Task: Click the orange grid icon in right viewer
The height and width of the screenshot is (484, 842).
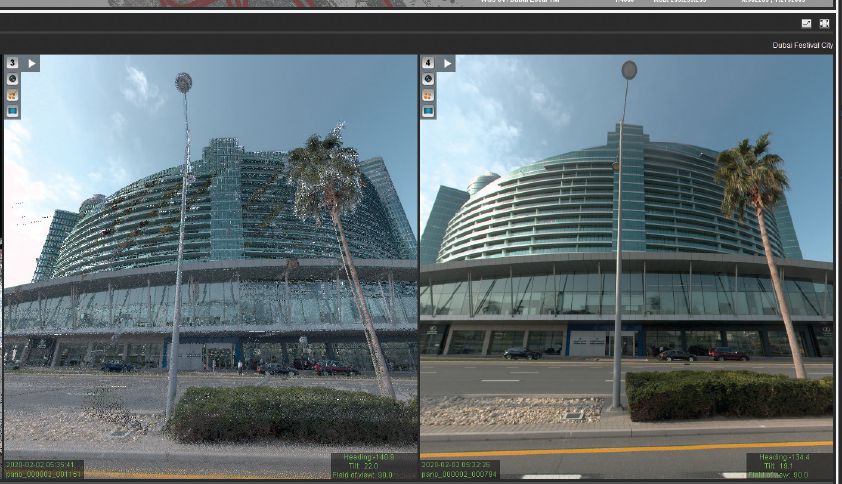Action: pyautogui.click(x=428, y=95)
